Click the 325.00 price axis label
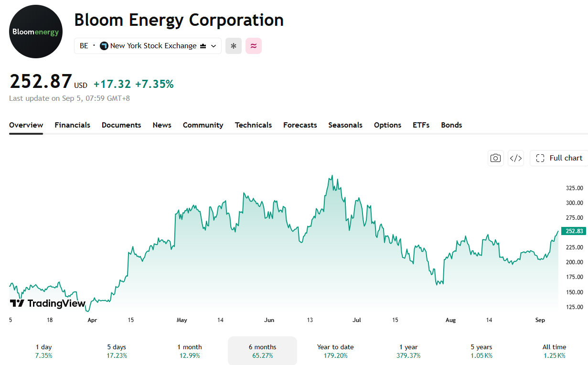588x365 pixels. pyautogui.click(x=574, y=188)
